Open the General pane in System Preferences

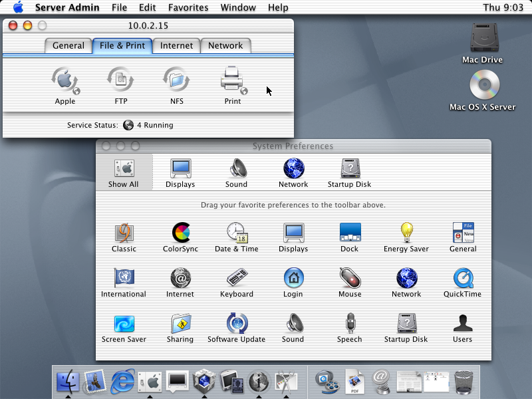[463, 237]
